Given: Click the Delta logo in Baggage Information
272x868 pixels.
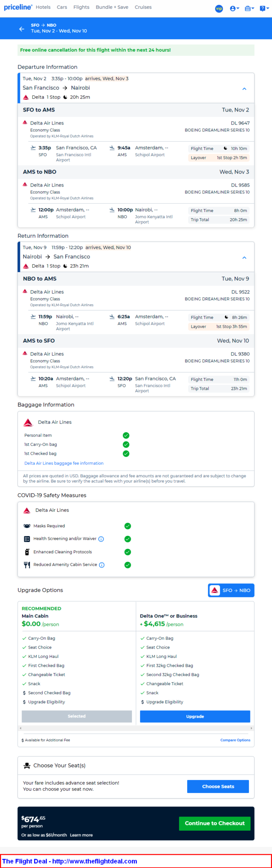Looking at the screenshot, I should coord(28,423).
